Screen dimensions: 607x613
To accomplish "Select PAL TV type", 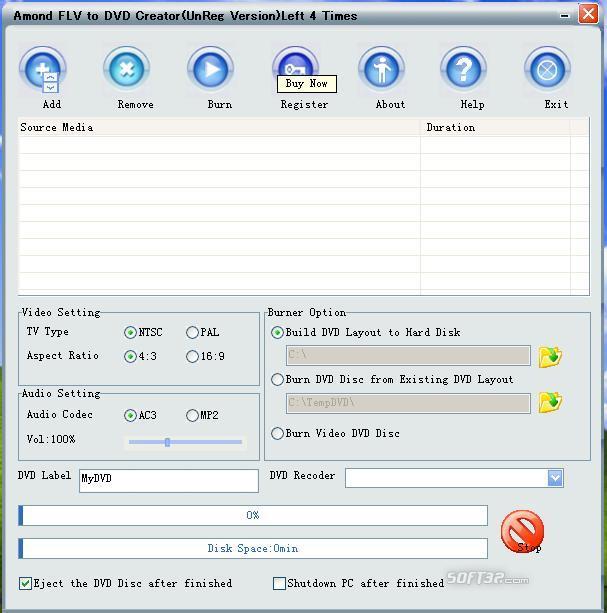I will (192, 333).
